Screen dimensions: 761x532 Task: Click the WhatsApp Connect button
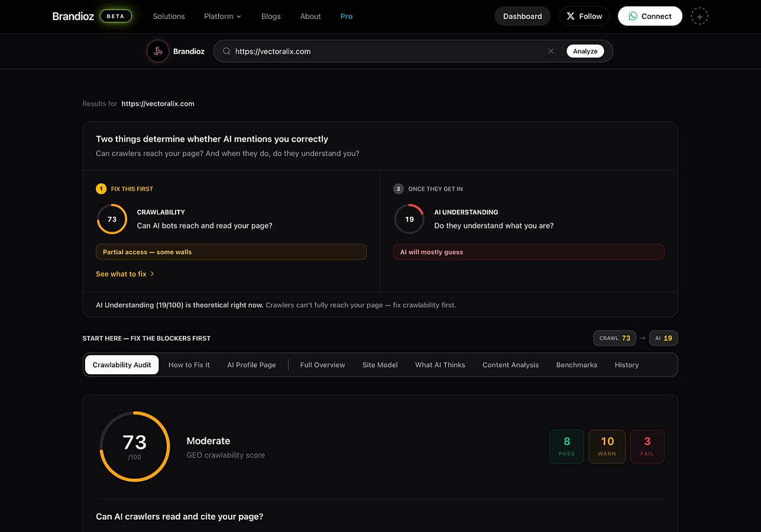650,16
